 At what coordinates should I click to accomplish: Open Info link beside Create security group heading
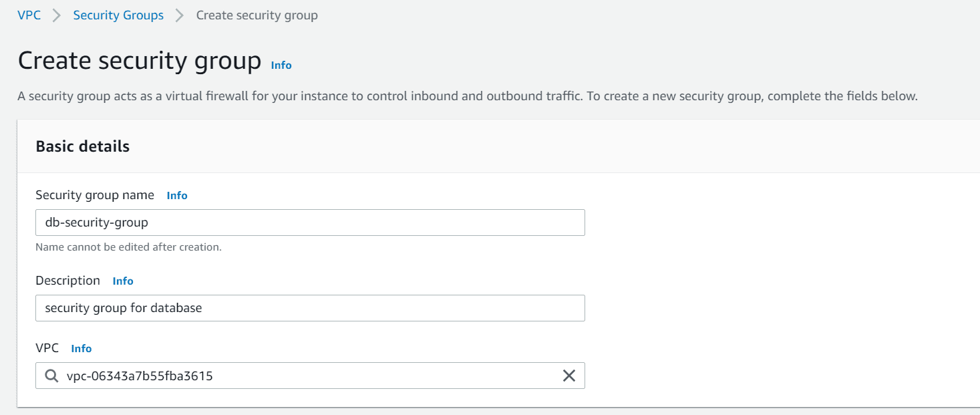(x=281, y=65)
